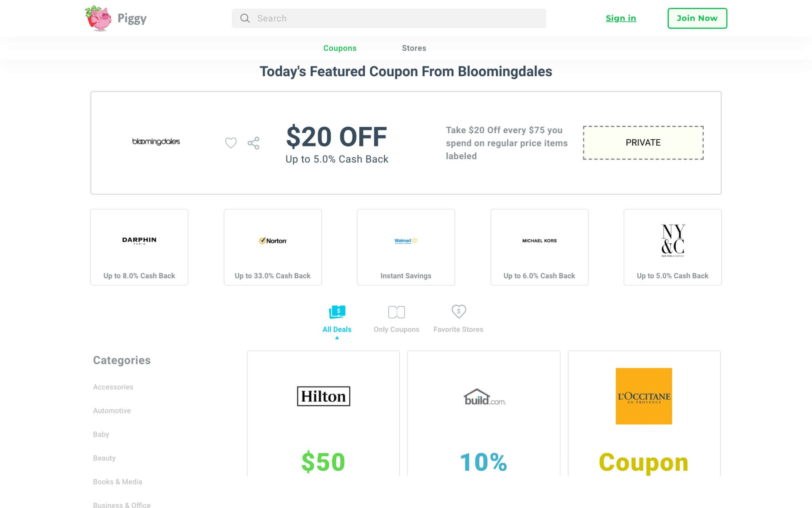Click the Favorite Stores toggle tab
This screenshot has width=812, height=508.
458,319
